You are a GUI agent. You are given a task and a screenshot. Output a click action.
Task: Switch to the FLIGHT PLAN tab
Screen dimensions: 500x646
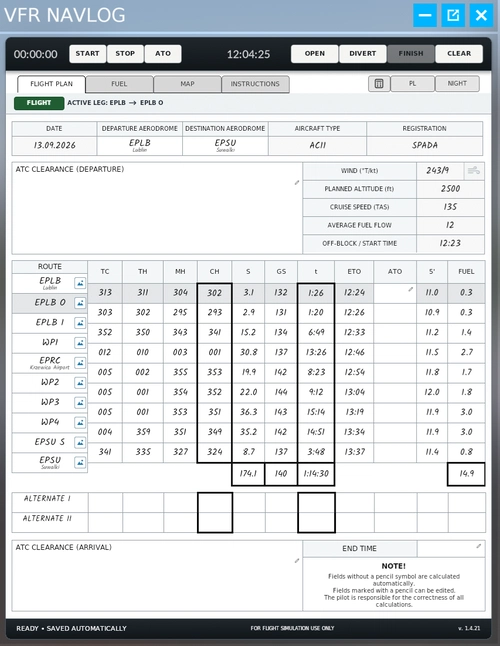point(51,84)
